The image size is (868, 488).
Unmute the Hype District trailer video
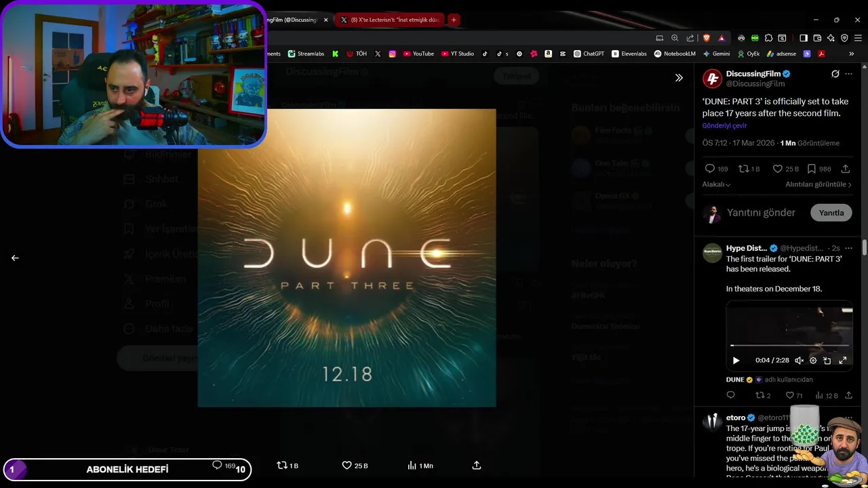(x=799, y=361)
